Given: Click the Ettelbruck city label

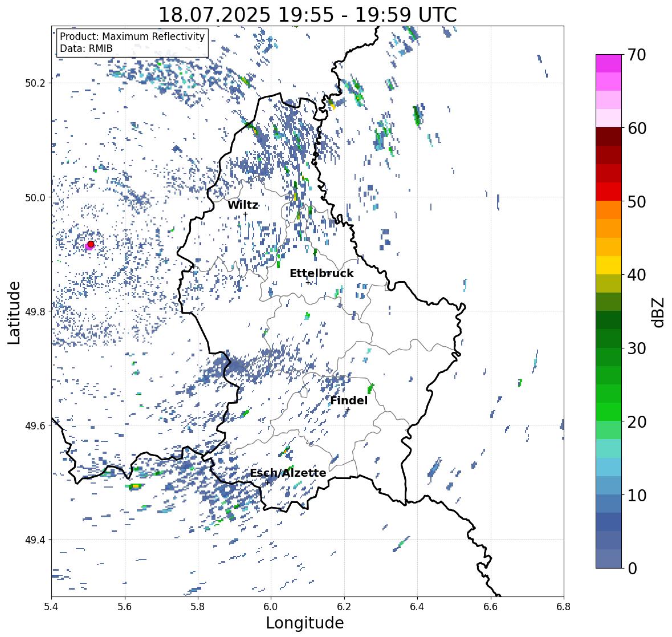Looking at the screenshot, I should tap(321, 274).
